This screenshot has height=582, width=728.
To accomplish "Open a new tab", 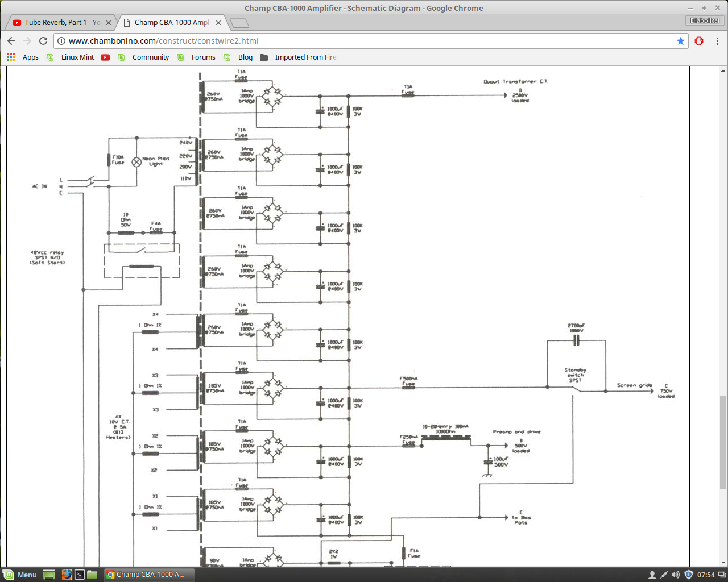I will [239, 23].
